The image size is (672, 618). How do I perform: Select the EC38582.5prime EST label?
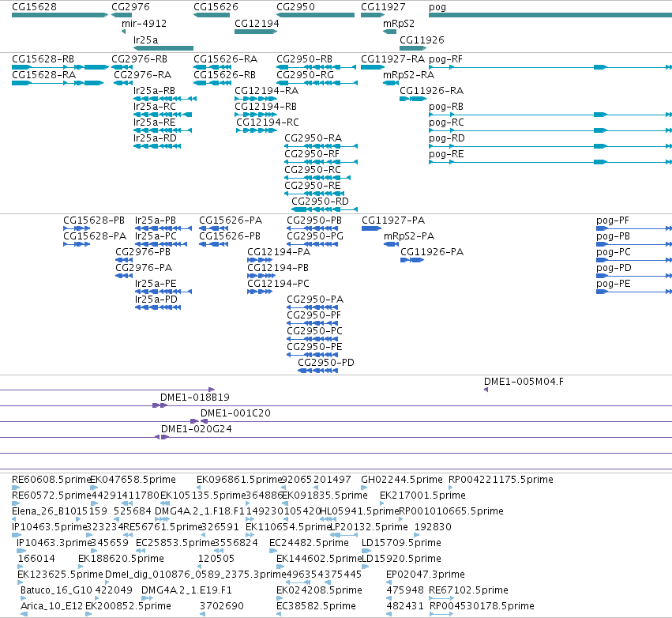[x=317, y=606]
